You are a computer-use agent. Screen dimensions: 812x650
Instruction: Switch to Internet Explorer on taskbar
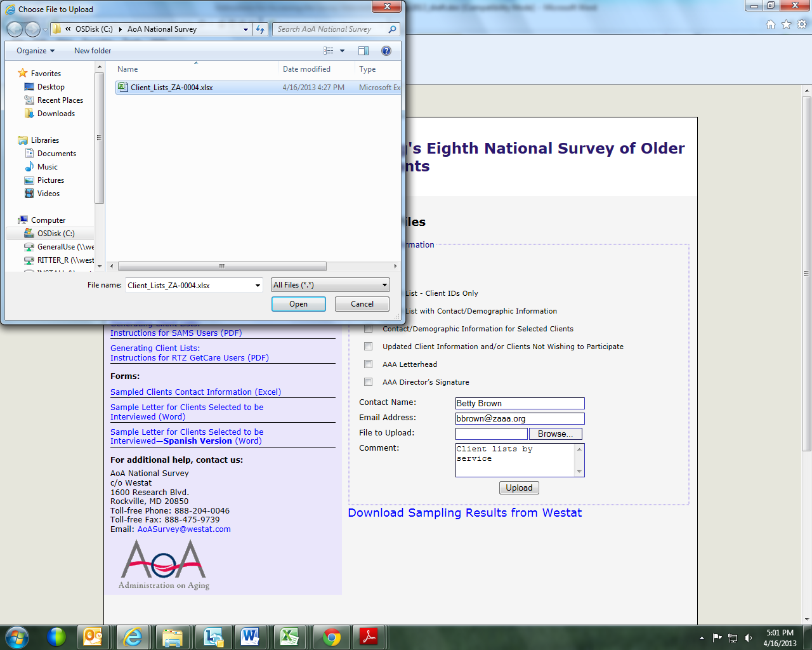click(x=133, y=637)
